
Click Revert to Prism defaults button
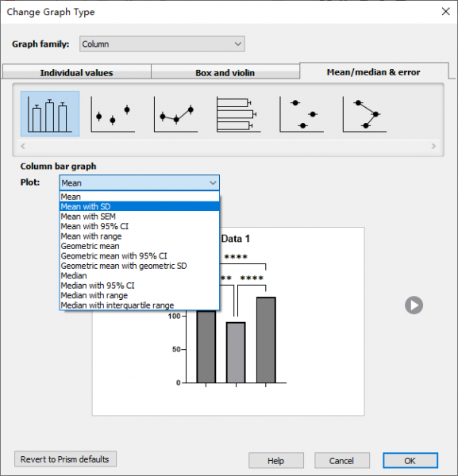pyautogui.click(x=65, y=459)
